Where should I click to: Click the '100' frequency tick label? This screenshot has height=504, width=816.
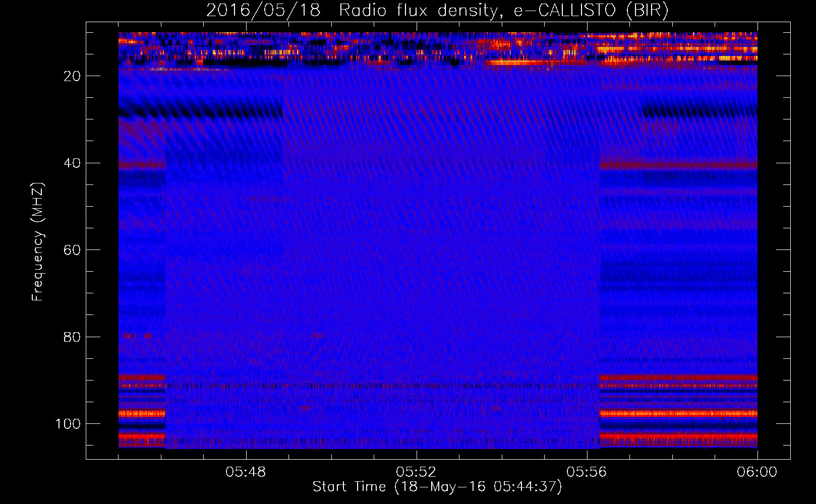point(68,424)
